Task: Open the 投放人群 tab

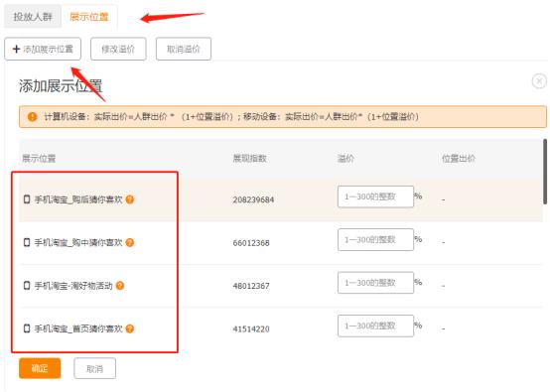Action: pos(33,16)
